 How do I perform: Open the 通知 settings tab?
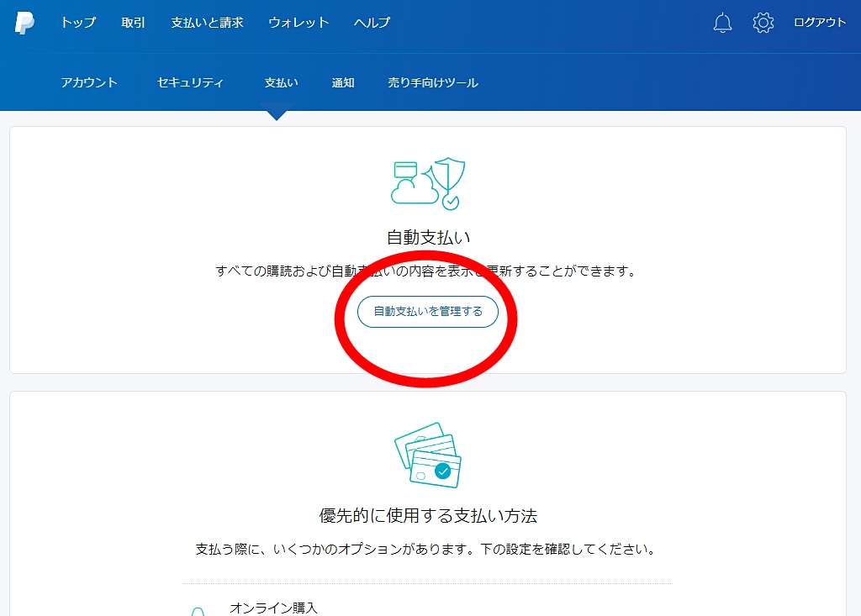343,82
